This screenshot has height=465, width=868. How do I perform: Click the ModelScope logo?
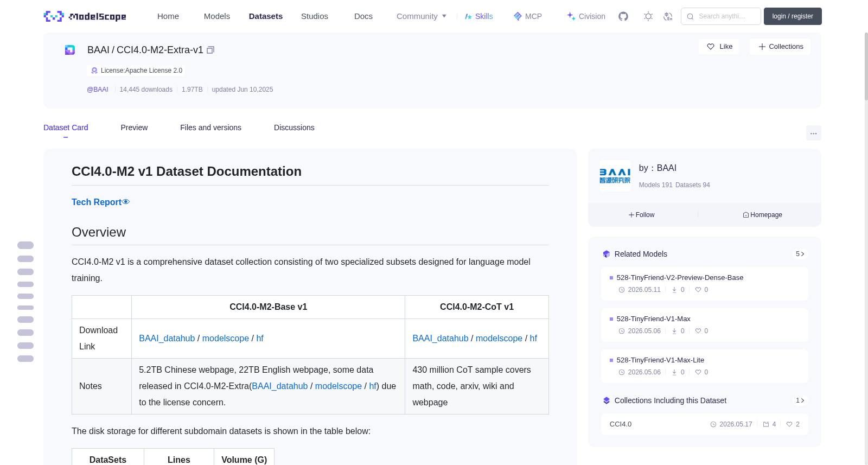(85, 16)
